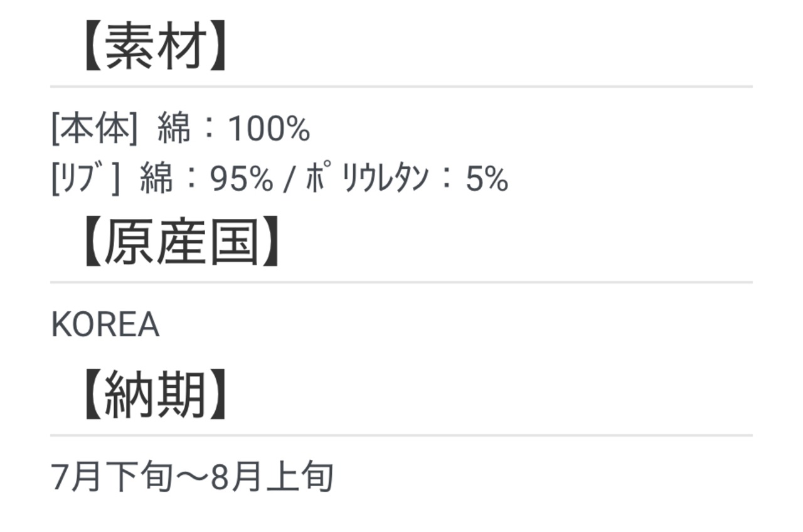Click the 5% value after ポリウレタン
The width and height of the screenshot is (803, 532).
(487, 180)
